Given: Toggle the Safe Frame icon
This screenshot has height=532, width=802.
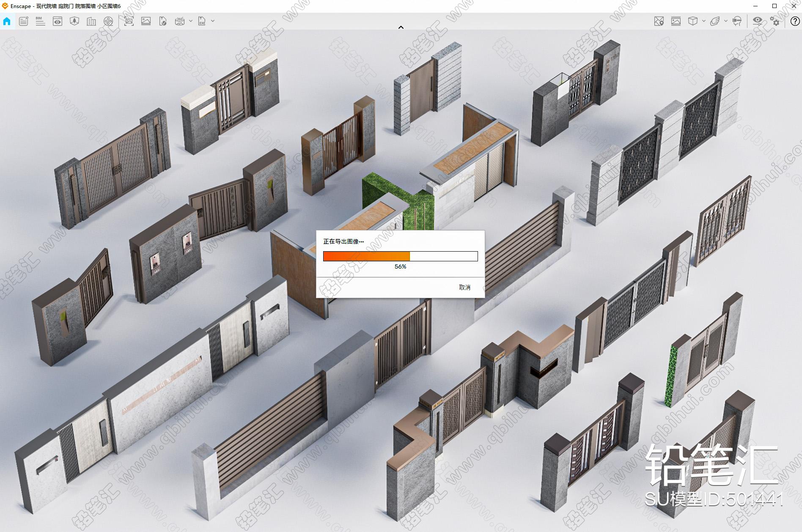Looking at the screenshot, I should click(x=676, y=21).
